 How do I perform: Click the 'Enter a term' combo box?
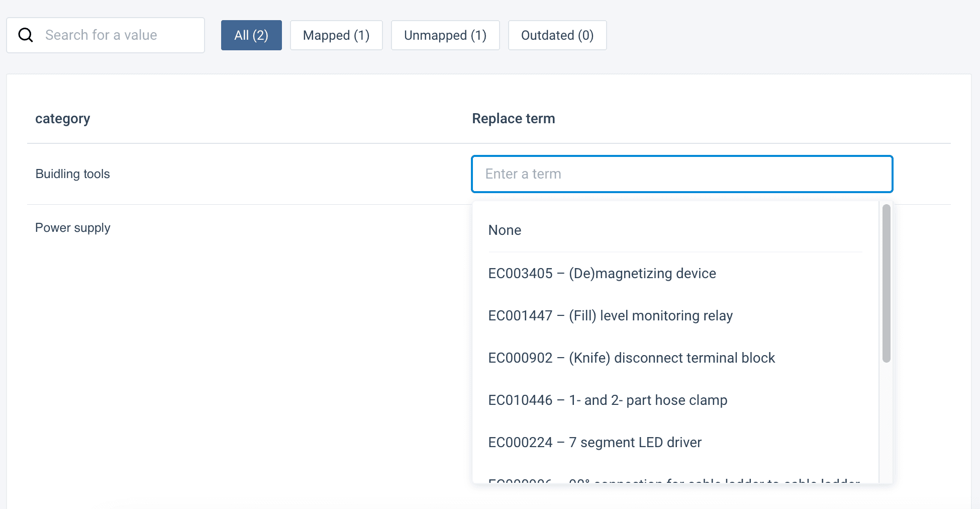[x=681, y=174]
